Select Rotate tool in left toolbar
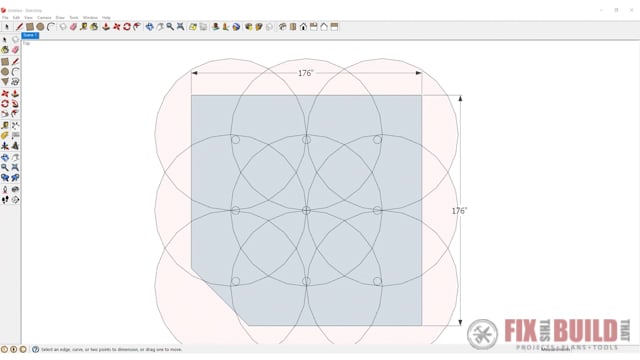This screenshot has height=360, width=640. 5,104
